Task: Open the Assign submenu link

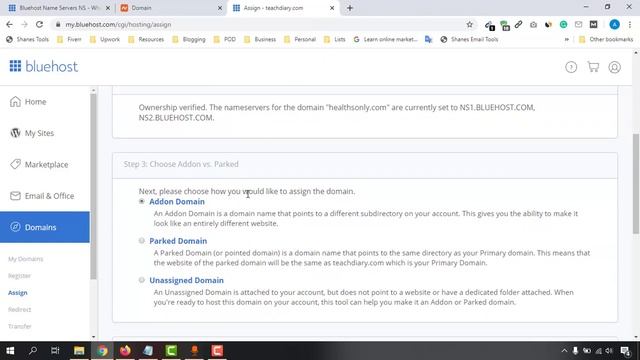Action: tap(18, 293)
